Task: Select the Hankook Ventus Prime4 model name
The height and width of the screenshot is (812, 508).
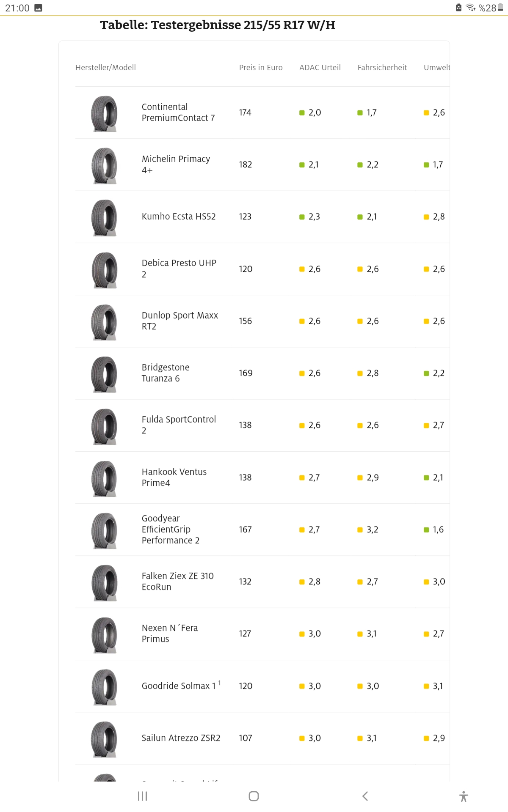Action: click(x=174, y=477)
